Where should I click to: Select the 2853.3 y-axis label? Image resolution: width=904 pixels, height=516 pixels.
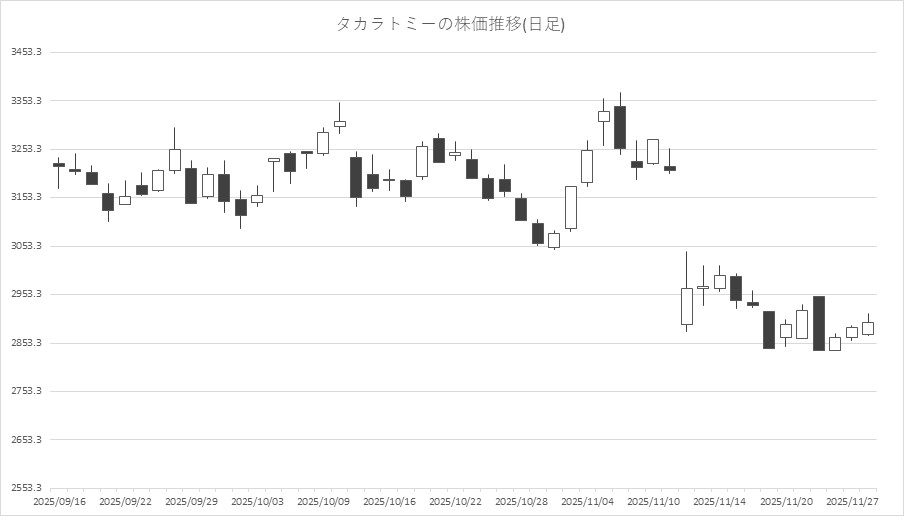pos(25,343)
